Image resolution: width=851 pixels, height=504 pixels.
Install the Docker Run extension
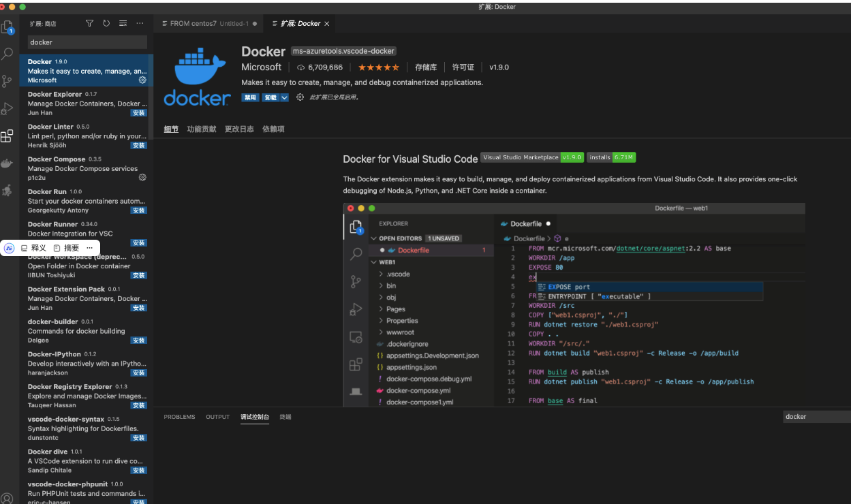click(x=138, y=210)
